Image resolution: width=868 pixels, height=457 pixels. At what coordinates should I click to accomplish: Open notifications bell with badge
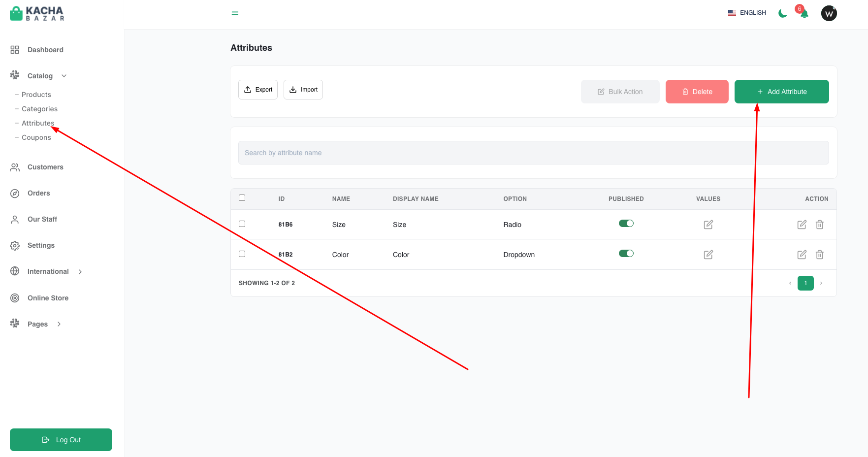(804, 13)
